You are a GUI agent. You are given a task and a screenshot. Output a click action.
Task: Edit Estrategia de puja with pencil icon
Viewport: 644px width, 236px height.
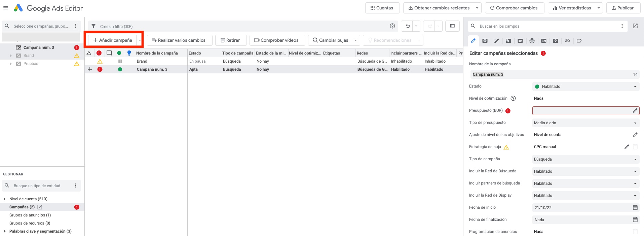click(x=627, y=147)
